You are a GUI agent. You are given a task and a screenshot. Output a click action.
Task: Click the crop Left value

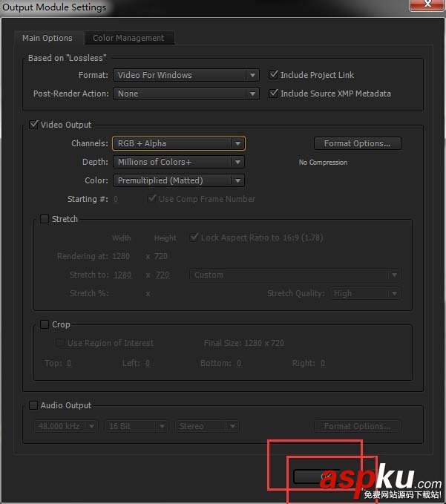point(148,364)
